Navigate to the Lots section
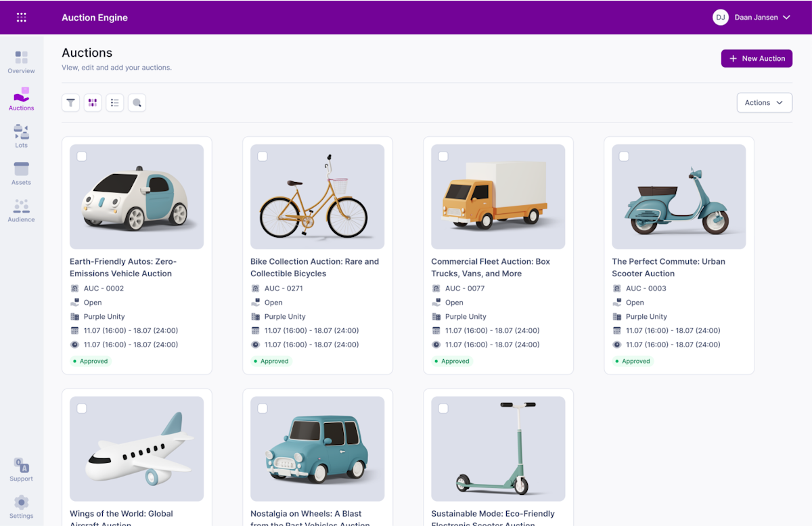Image resolution: width=812 pixels, height=526 pixels. click(21, 135)
